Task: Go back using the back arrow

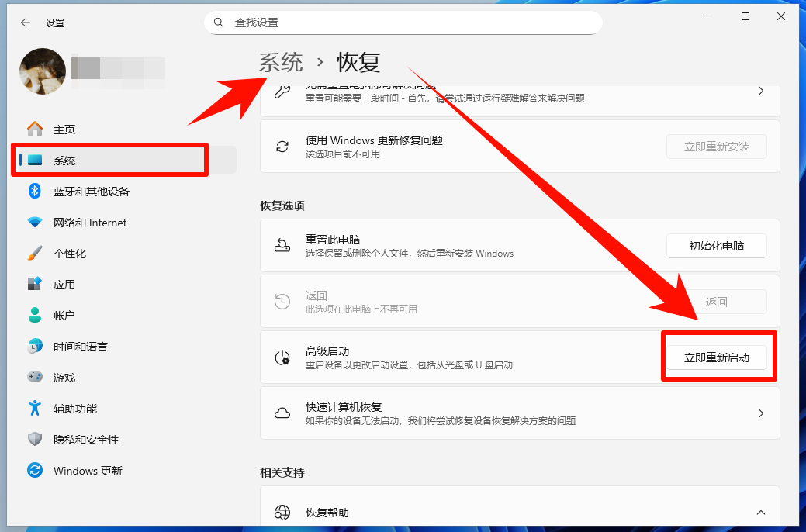Action: [25, 22]
